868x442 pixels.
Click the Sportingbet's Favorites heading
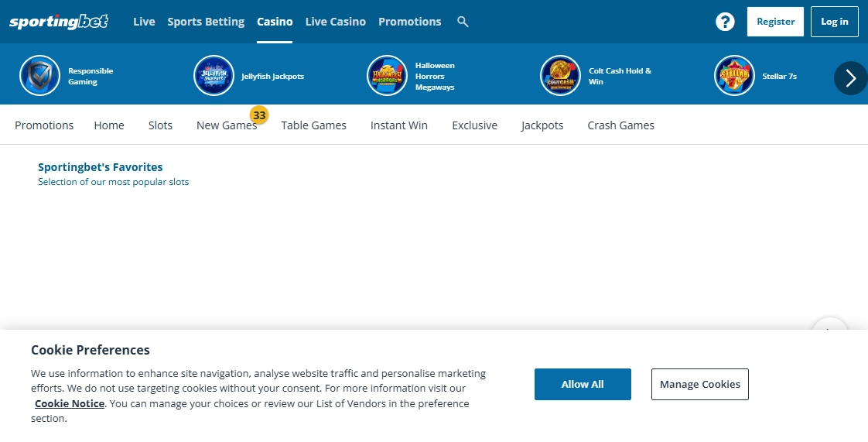click(x=101, y=166)
